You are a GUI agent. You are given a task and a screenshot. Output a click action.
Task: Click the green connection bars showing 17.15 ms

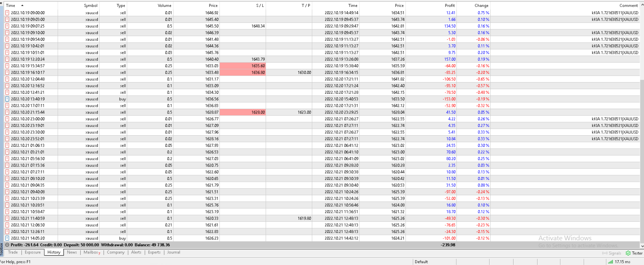tap(611, 262)
